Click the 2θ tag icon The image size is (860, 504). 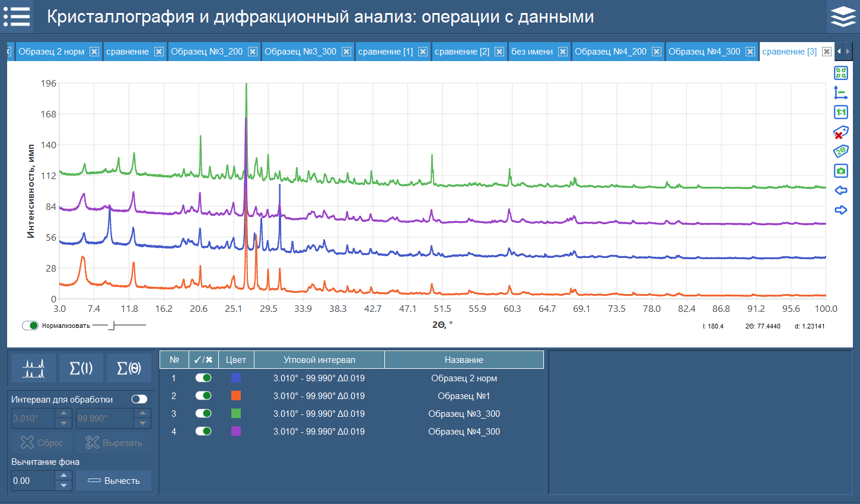840,151
